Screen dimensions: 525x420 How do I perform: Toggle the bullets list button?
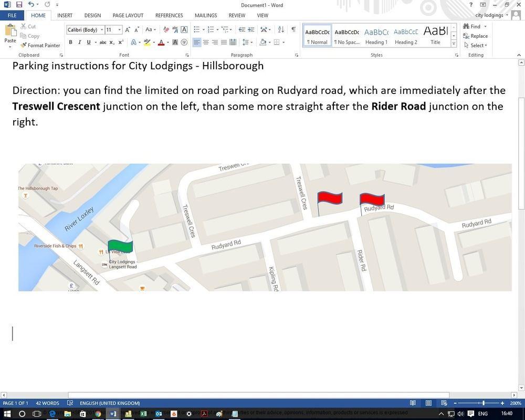coord(196,30)
